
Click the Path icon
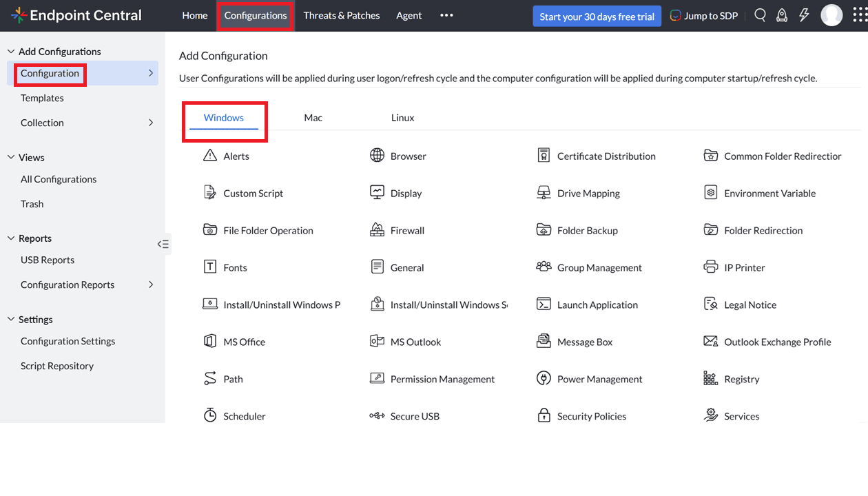coord(210,379)
